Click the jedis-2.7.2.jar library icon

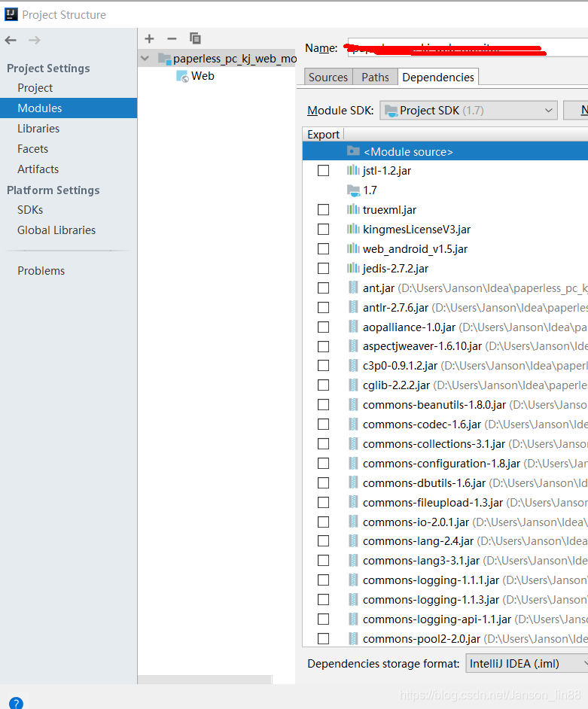[353, 268]
